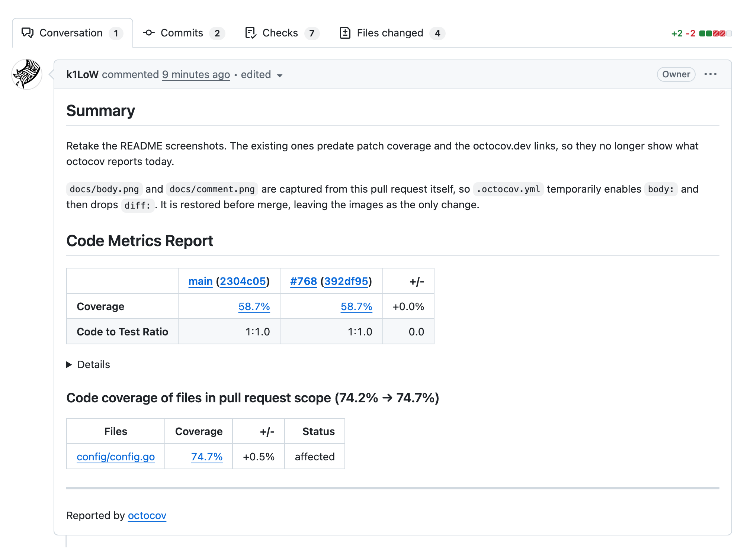Click the 'docs/body.png' inline code

[104, 189]
